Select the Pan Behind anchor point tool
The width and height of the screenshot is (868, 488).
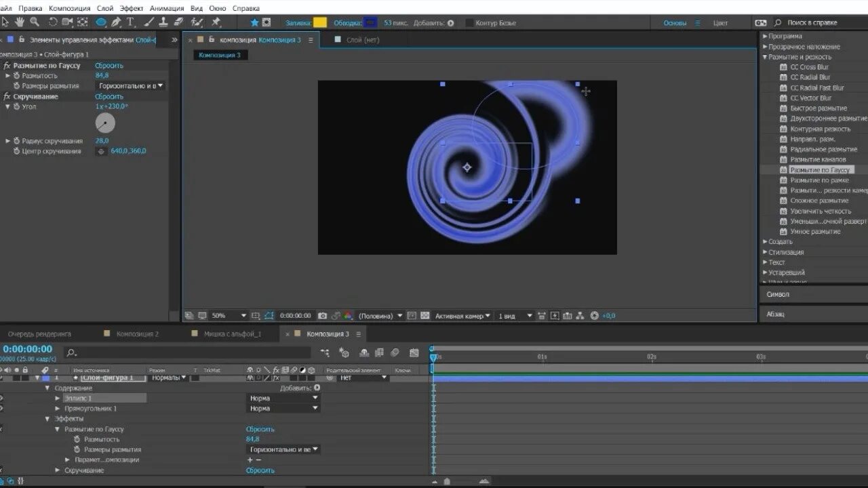(x=82, y=22)
